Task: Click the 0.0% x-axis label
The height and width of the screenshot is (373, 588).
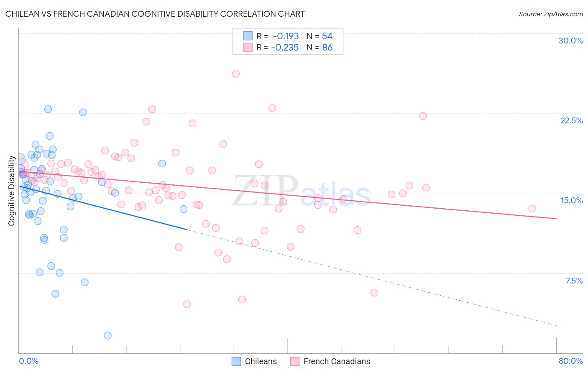Action: (x=28, y=361)
